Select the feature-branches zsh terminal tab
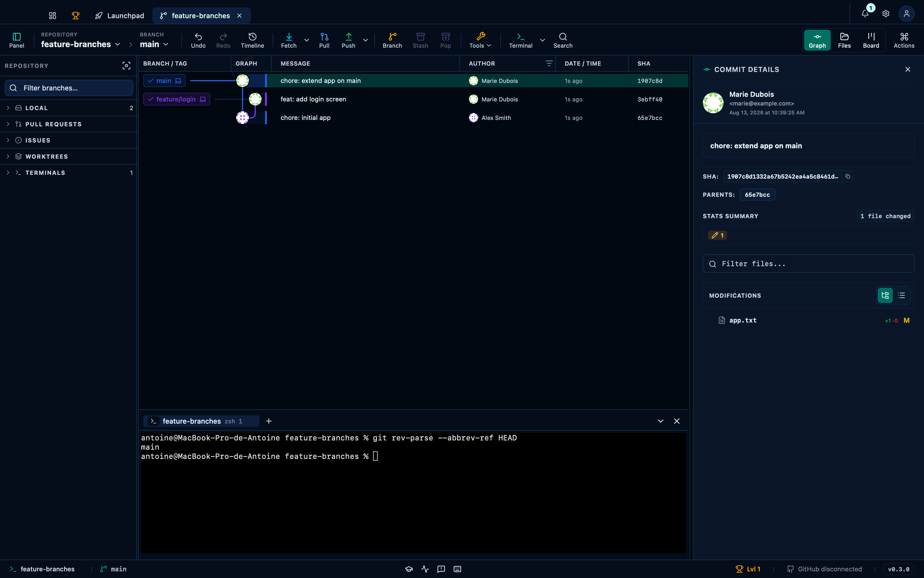Screen dimensions: 924x578 (201, 421)
